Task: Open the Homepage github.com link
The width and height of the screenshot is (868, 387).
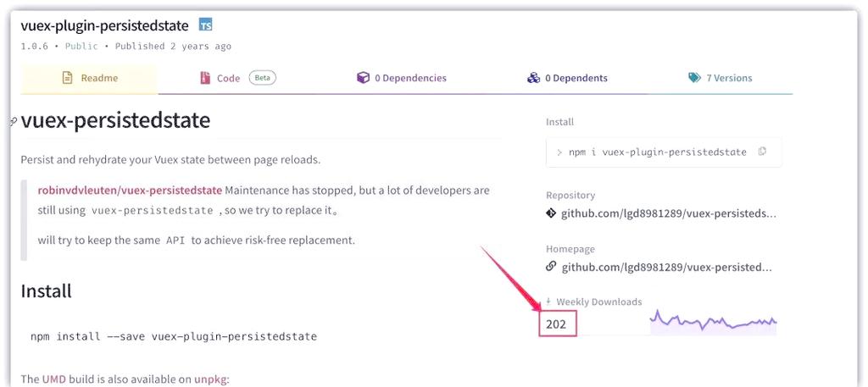Action: tap(666, 267)
